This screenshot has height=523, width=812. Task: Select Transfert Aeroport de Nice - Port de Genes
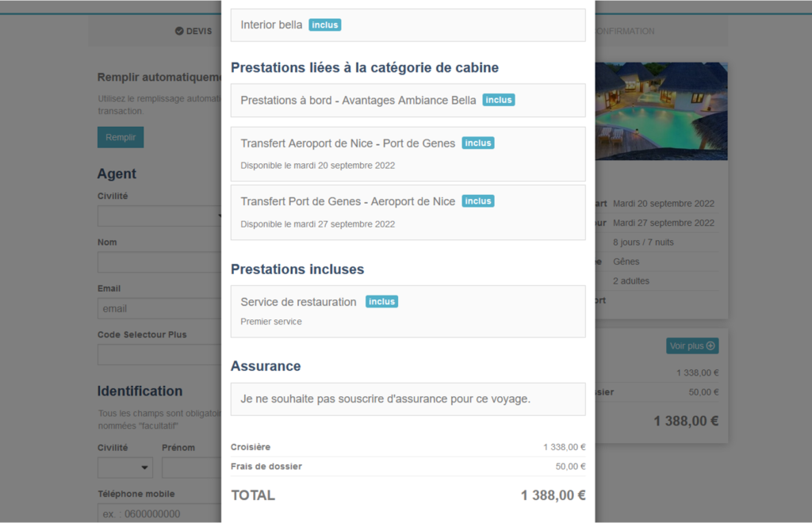tap(408, 154)
